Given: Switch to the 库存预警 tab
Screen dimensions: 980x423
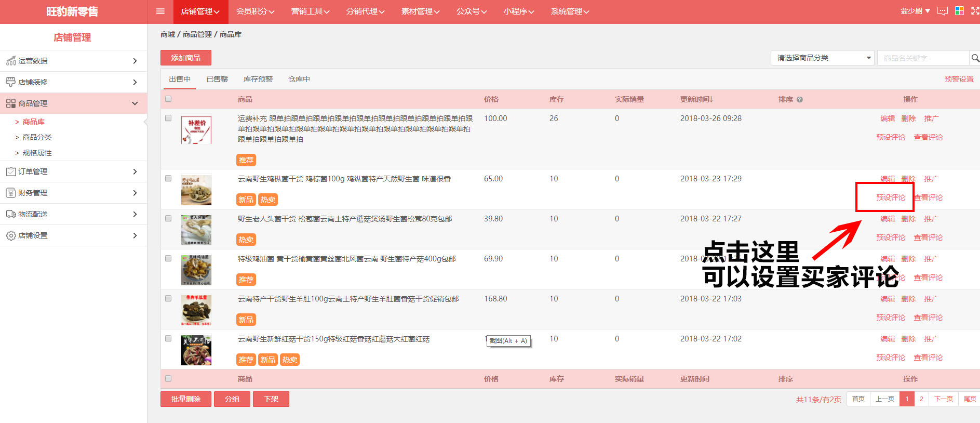Looking at the screenshot, I should [x=258, y=79].
